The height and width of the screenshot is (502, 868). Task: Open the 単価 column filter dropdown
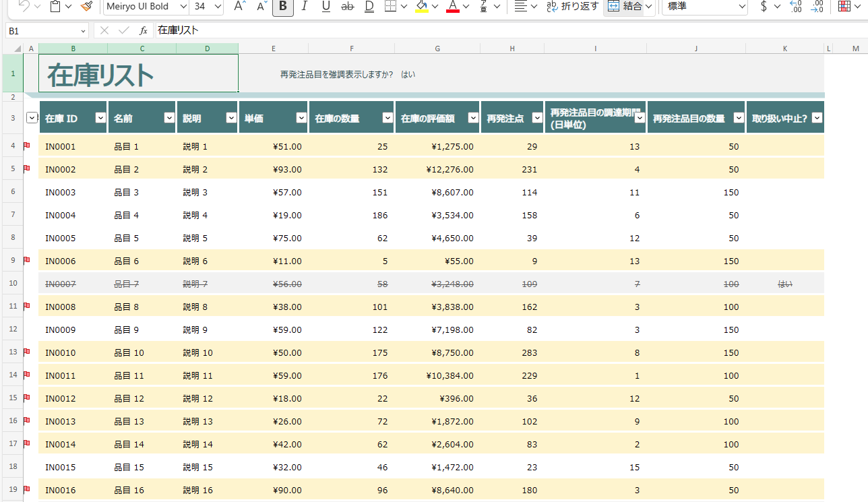point(301,118)
